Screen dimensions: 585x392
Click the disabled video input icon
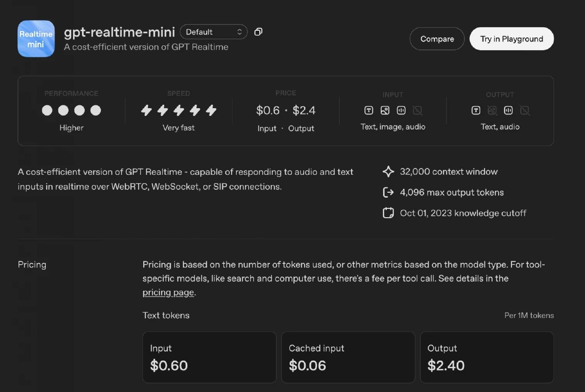[x=417, y=111]
